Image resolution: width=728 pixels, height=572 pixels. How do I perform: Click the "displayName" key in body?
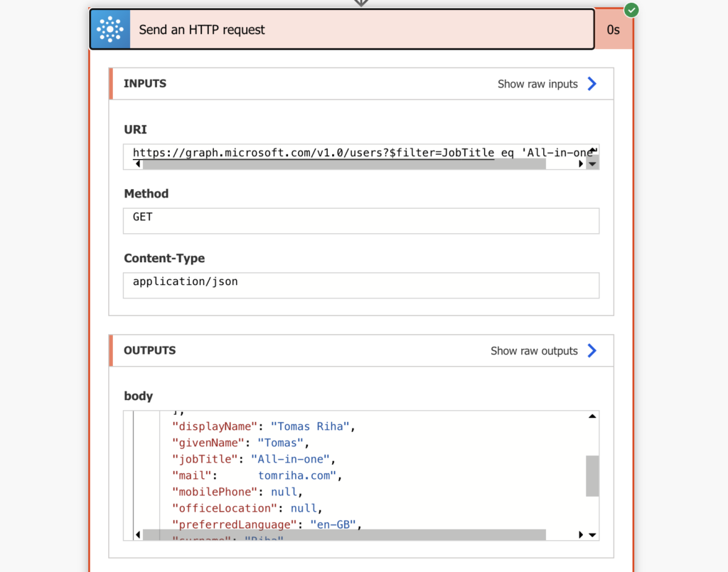pyautogui.click(x=215, y=426)
